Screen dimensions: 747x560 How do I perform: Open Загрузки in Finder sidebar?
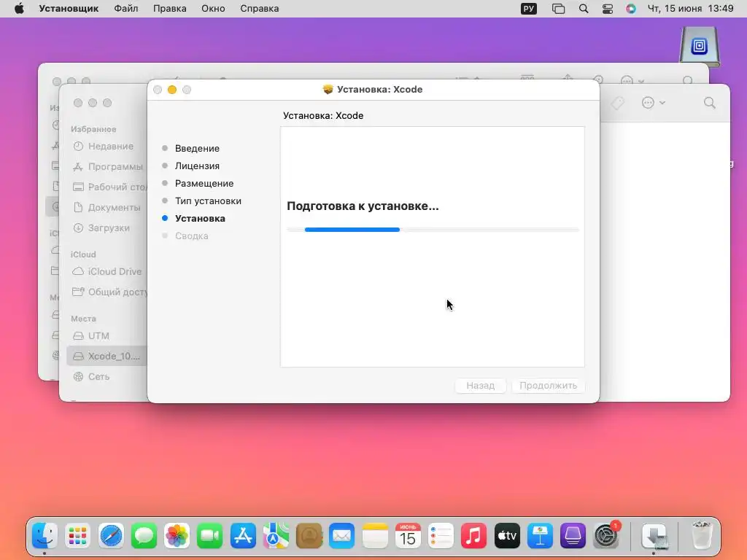[108, 228]
